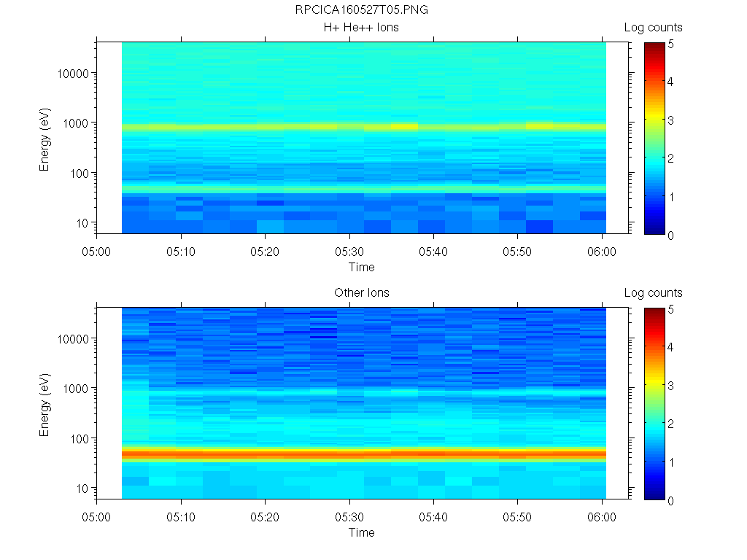Click the value 0 on bottom colorbar
Screen dimensions: 747x560
click(671, 500)
